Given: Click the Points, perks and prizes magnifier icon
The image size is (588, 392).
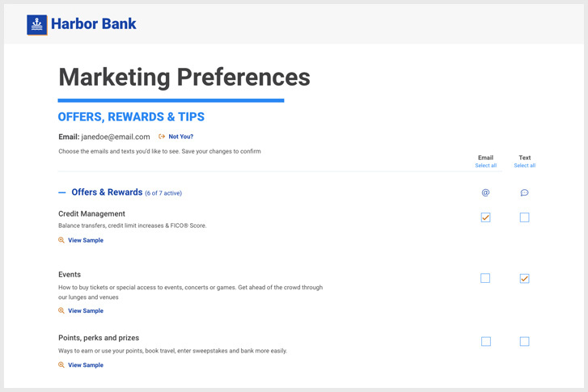Looking at the screenshot, I should 61,365.
